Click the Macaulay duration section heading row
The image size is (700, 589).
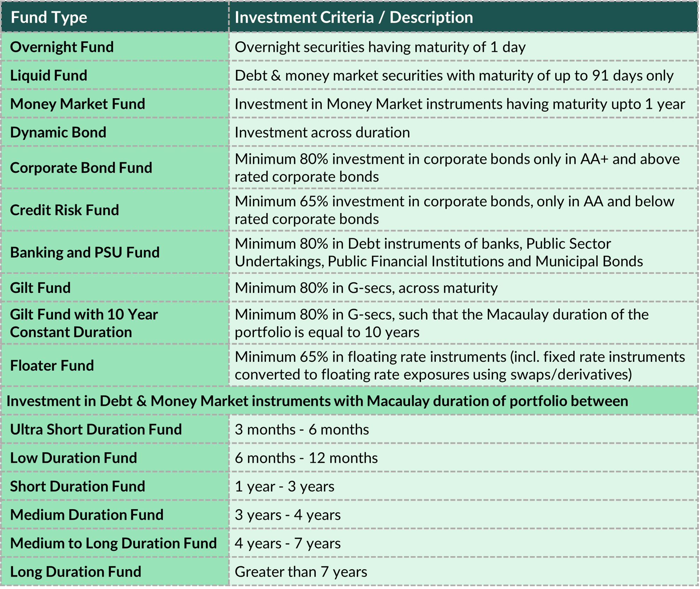pos(317,401)
